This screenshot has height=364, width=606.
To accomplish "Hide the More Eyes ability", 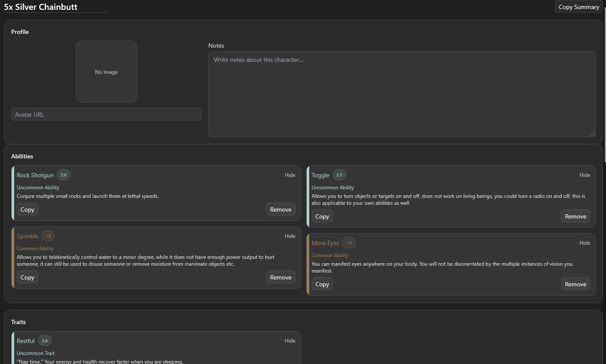I will click(585, 243).
